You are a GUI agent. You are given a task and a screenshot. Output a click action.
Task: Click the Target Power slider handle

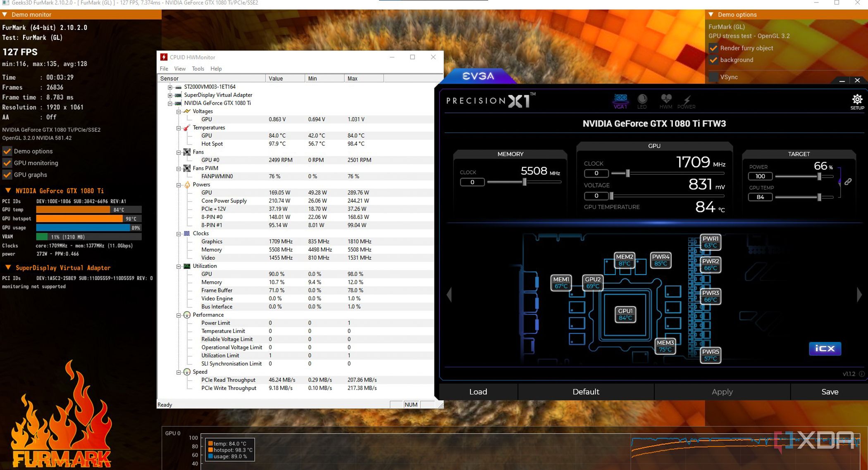819,176
